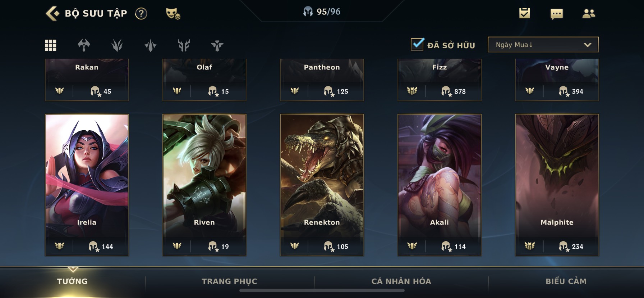Select the TƯỚNG tab
The height and width of the screenshot is (298, 644).
72,281
